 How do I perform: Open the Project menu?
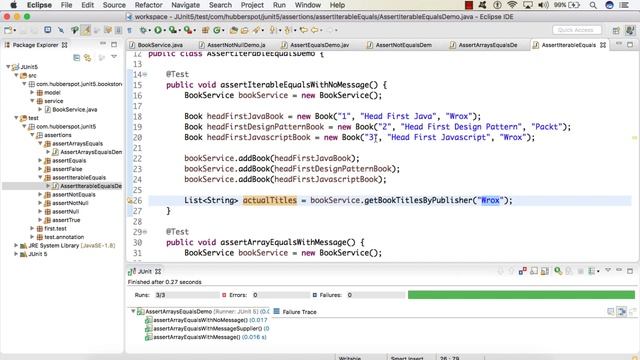(252, 5)
